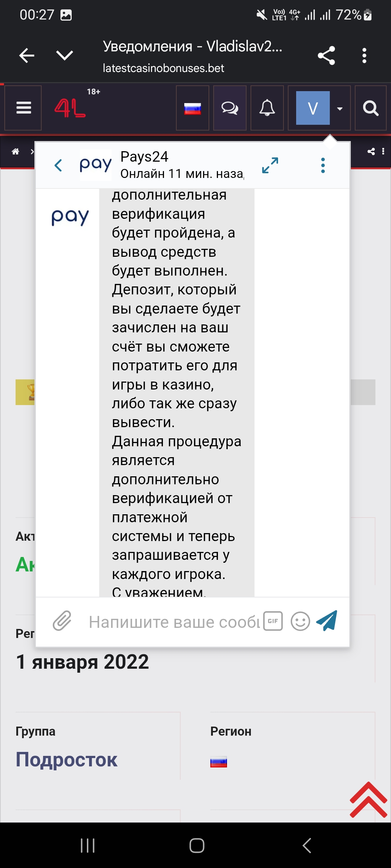
Task: Attach a file with the paperclip
Action: pos(62,621)
